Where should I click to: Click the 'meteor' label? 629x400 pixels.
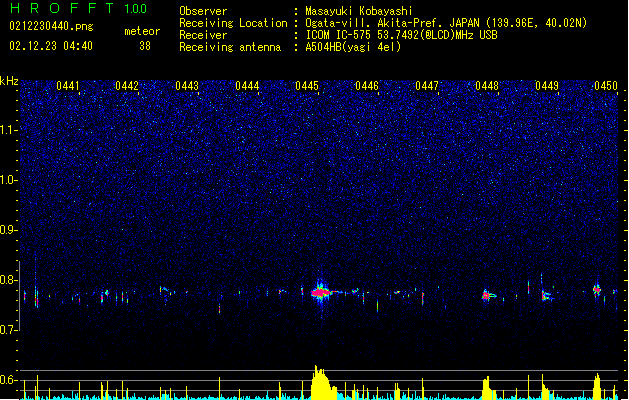[142, 31]
